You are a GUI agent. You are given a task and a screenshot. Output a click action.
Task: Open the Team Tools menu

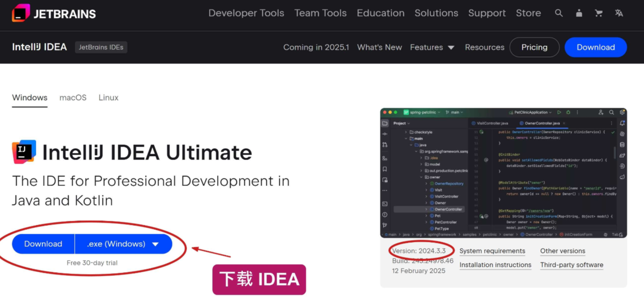tap(320, 13)
